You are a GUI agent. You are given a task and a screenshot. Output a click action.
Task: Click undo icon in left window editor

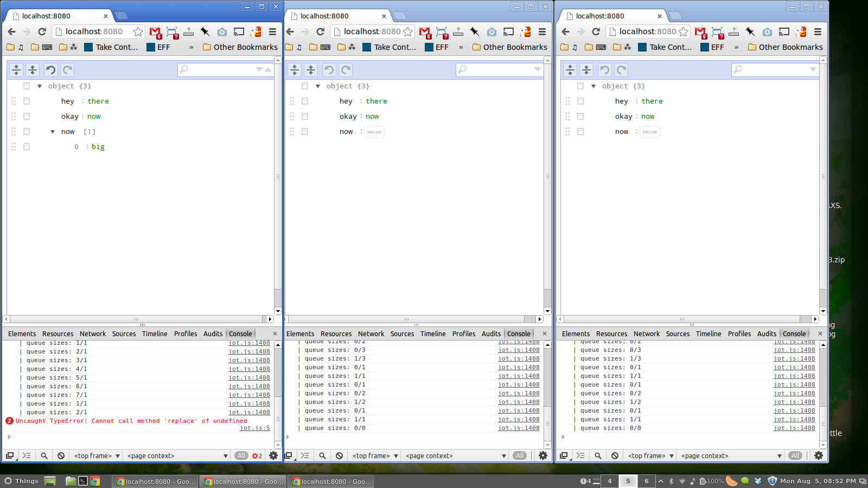(50, 69)
